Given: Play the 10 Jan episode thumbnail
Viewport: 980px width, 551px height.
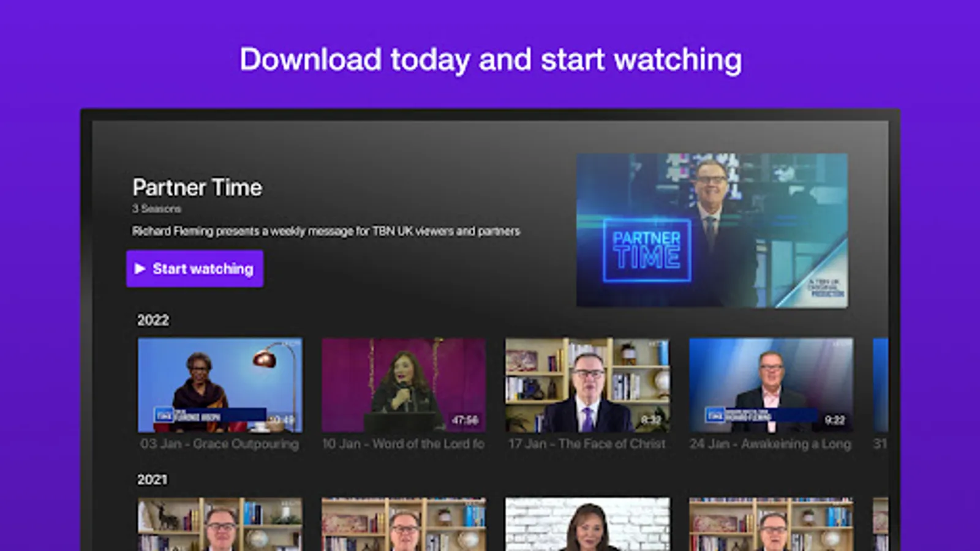Looking at the screenshot, I should click(404, 385).
